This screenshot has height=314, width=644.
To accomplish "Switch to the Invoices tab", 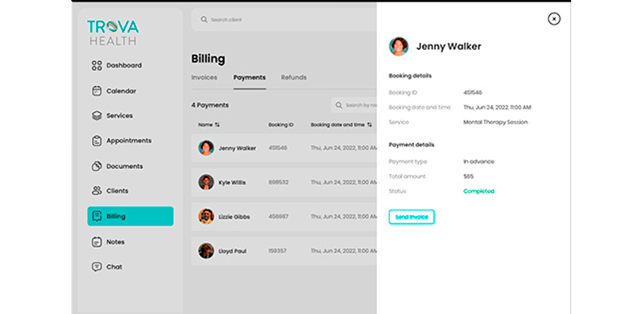I will pos(204,78).
